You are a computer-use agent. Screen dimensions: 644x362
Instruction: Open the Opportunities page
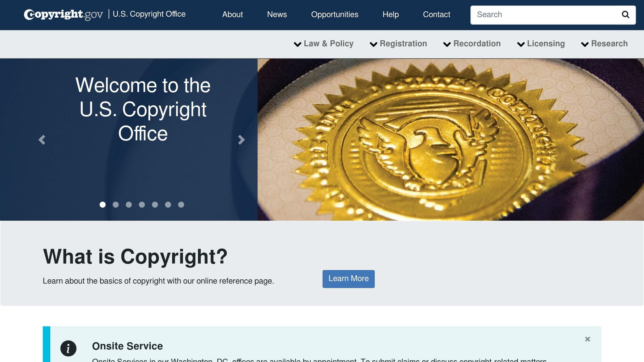335,14
